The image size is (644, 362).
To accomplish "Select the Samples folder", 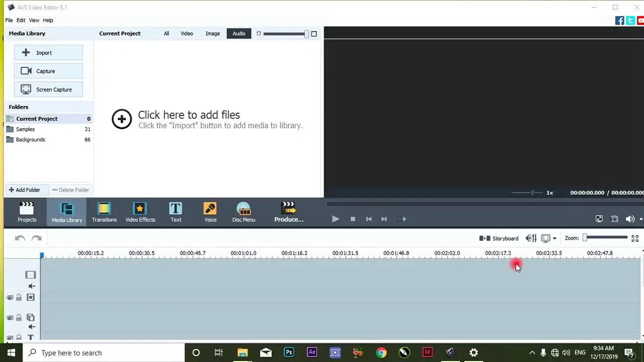I will tap(48, 129).
